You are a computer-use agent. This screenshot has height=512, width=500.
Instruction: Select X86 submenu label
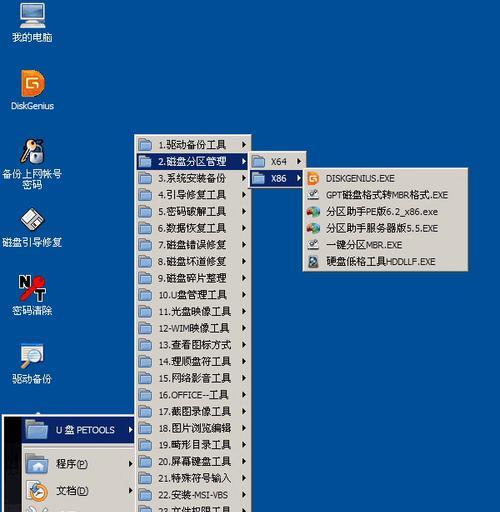tap(279, 179)
